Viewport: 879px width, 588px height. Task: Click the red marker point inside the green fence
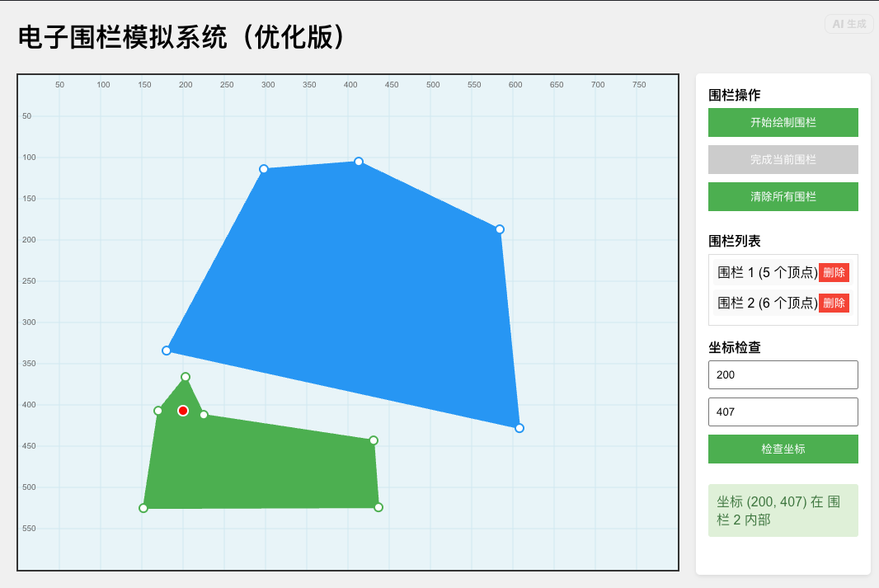(183, 409)
